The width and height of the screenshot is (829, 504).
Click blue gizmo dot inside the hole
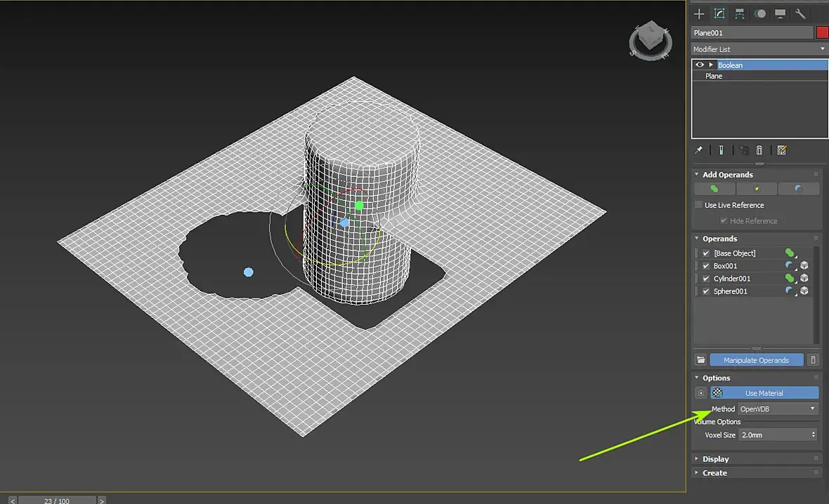point(249,272)
